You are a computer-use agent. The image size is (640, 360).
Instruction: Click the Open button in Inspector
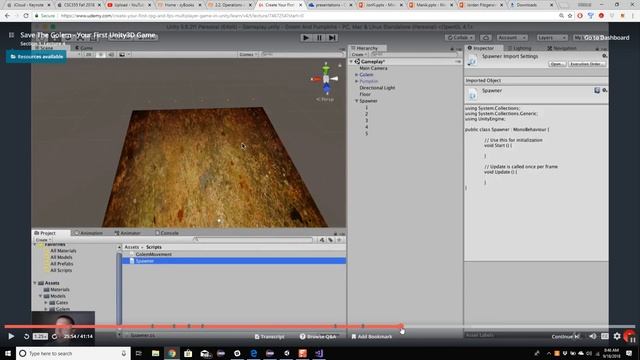(x=557, y=64)
